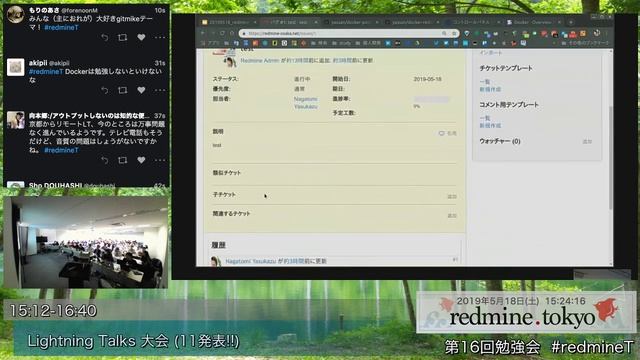
Task: Retweet the 京都からリモートLT tweet
Action: coord(122,160)
